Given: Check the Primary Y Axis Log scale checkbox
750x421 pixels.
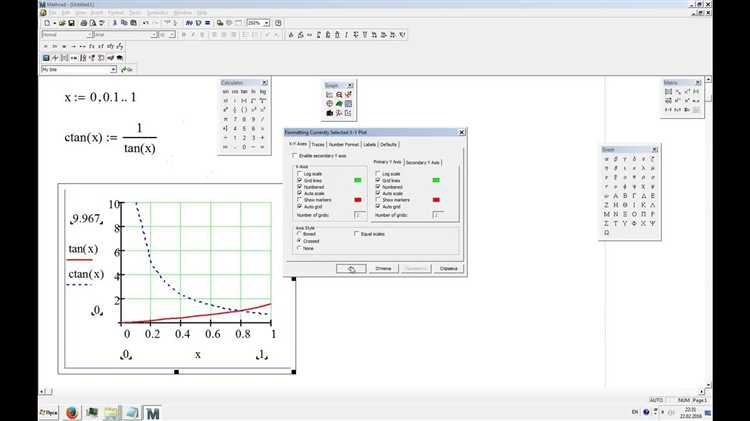Looking at the screenshot, I should [x=378, y=174].
